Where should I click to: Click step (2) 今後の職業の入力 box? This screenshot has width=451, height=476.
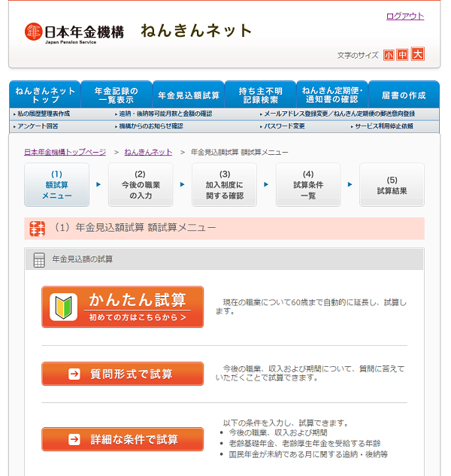pos(141,184)
